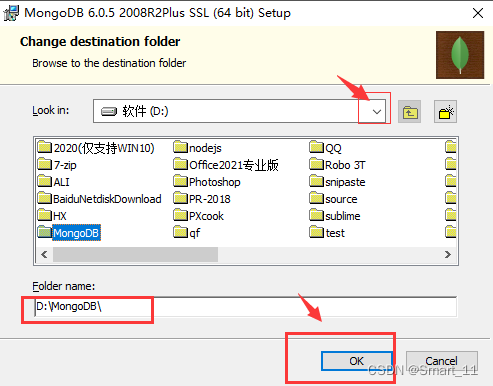The width and height of the screenshot is (493, 386).
Task: Select the source folder
Action: click(333, 199)
